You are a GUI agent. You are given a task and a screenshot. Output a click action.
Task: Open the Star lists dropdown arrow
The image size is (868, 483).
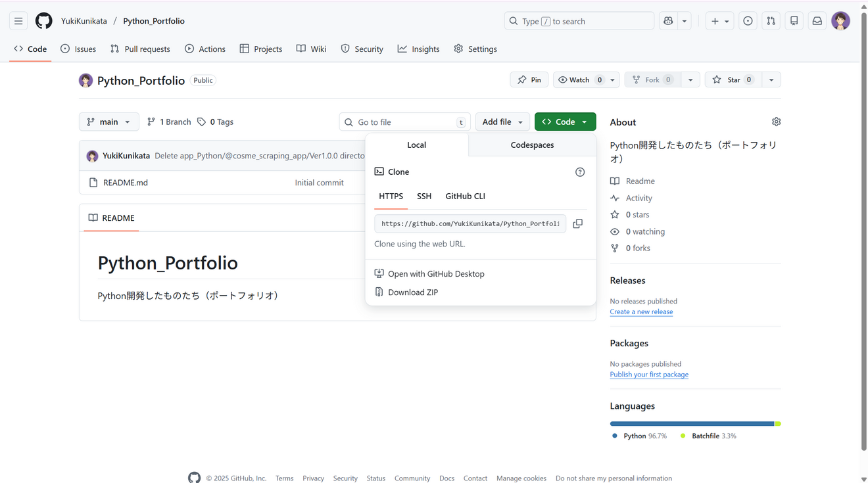tap(771, 80)
